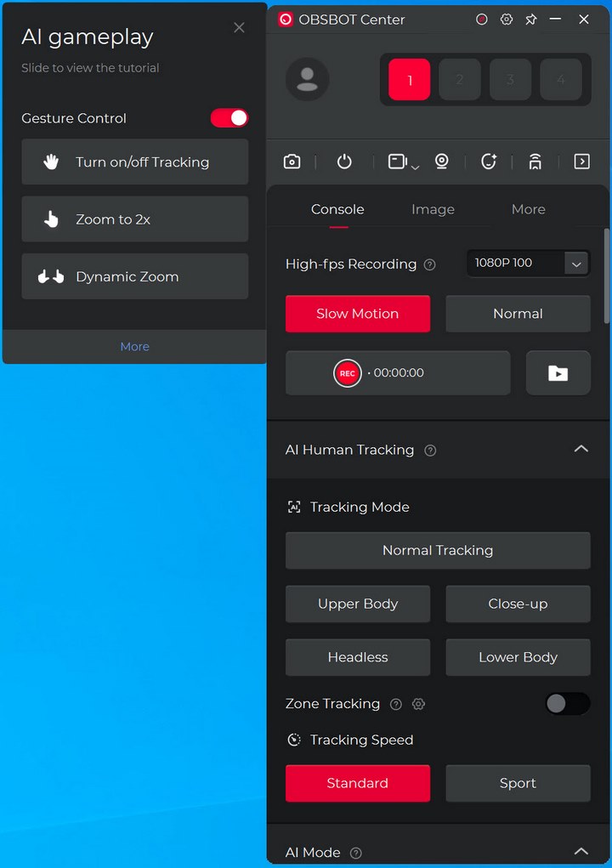This screenshot has height=868, width=612.
Task: Switch to the More tab
Action: 528,209
